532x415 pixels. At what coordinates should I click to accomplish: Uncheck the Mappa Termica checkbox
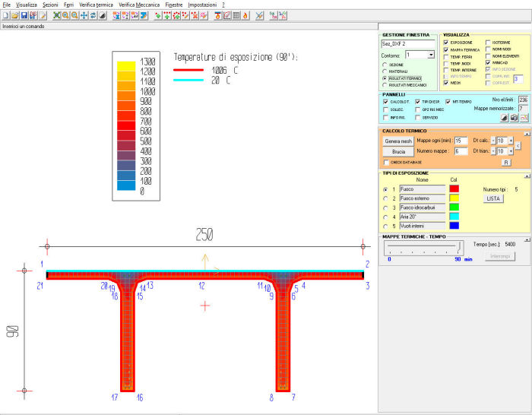point(446,49)
